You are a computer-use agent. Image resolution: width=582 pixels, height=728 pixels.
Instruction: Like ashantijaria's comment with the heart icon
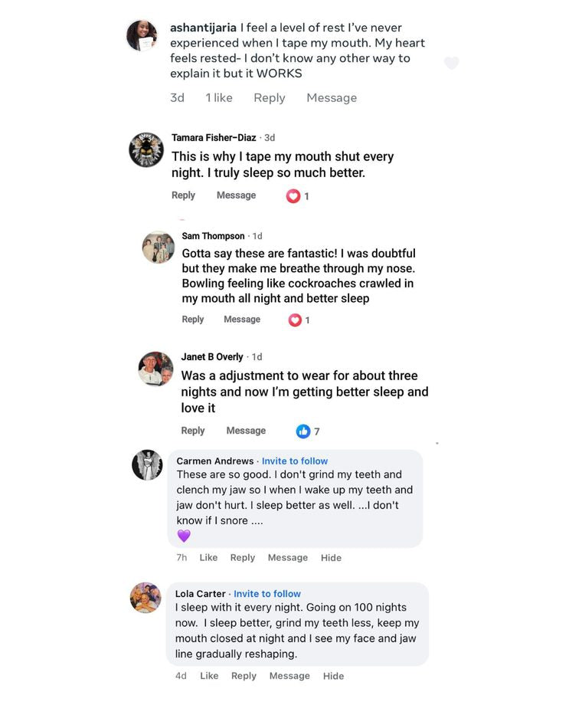(x=452, y=63)
